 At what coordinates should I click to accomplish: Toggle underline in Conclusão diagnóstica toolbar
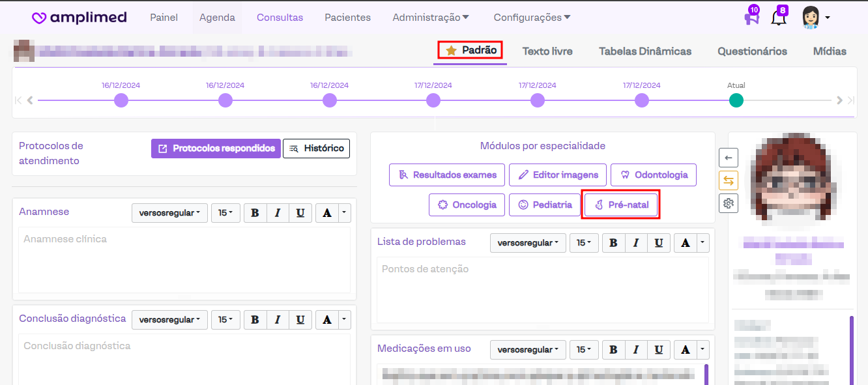coord(300,320)
